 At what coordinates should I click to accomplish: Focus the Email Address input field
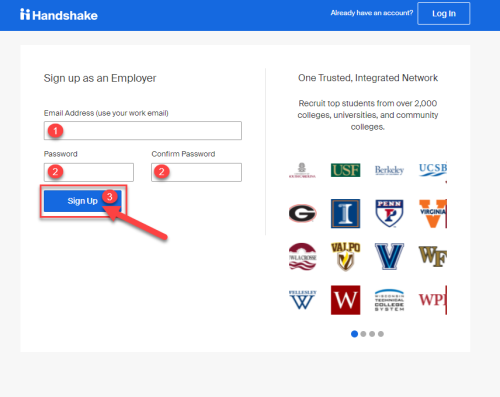(x=143, y=131)
